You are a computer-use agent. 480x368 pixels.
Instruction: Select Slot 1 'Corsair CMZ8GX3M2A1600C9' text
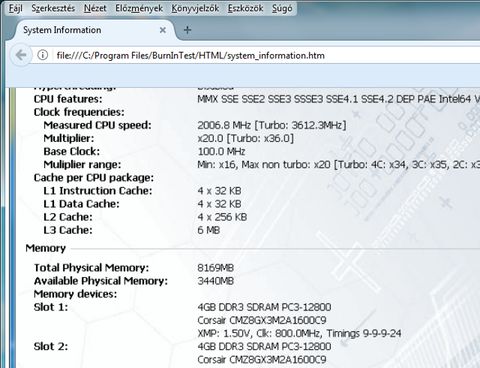click(262, 320)
